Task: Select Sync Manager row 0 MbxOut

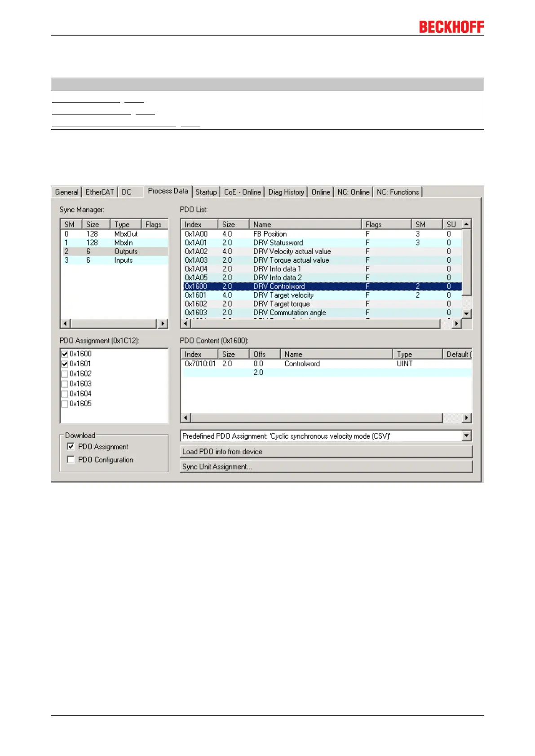Action: point(114,234)
